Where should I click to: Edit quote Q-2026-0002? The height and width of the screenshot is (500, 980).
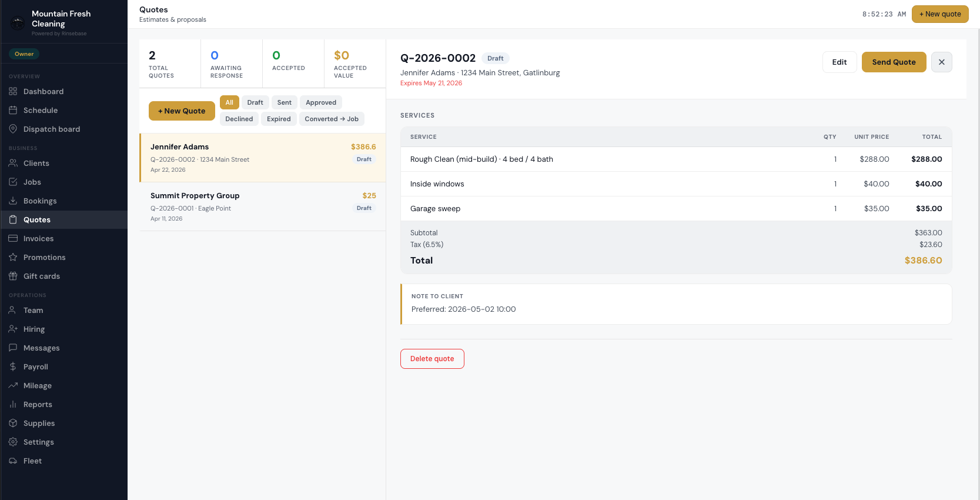tap(839, 62)
